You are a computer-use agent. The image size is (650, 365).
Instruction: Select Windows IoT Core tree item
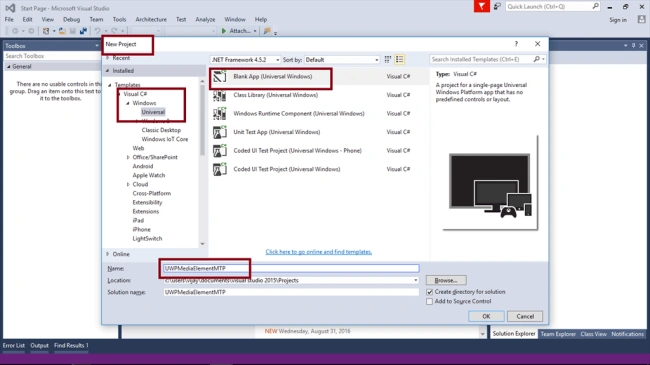coord(165,139)
